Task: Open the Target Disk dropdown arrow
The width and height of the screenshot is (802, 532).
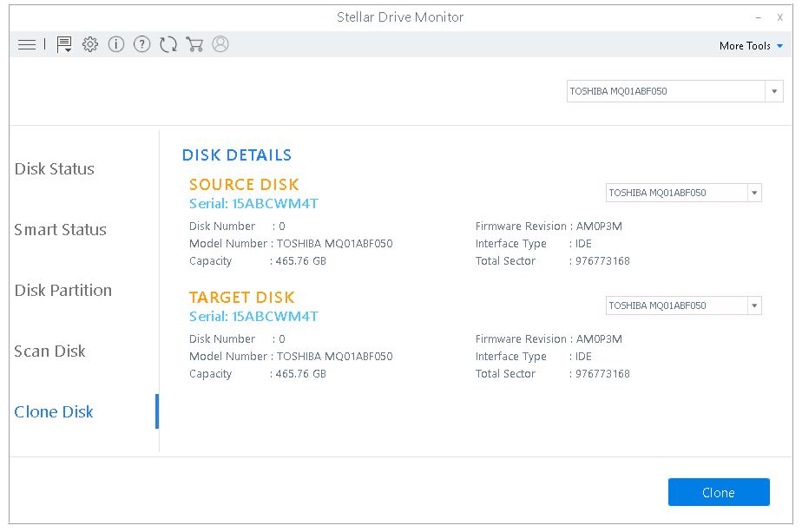Action: [x=754, y=305]
